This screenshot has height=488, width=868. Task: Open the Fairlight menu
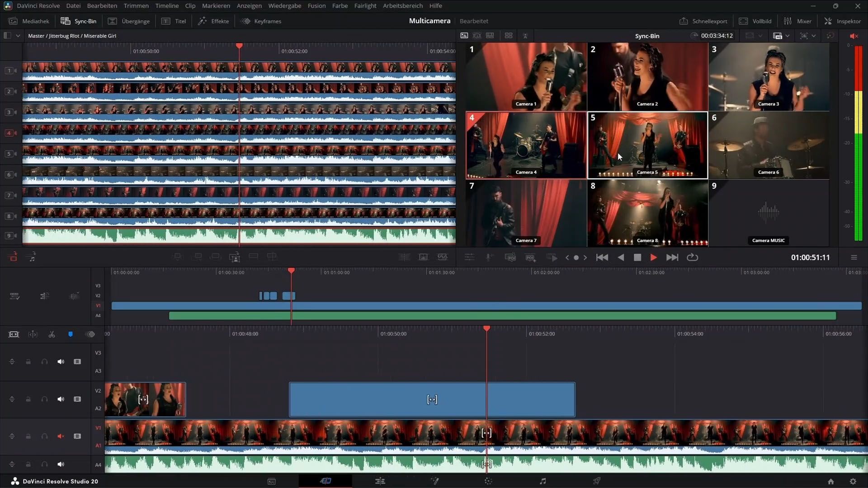(365, 6)
